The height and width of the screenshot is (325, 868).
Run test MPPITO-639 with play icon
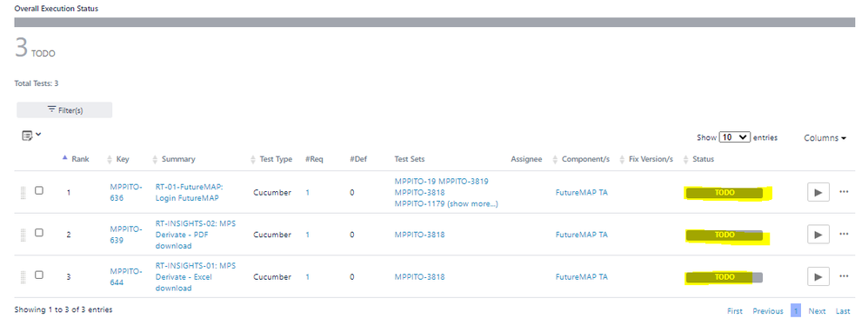click(x=818, y=235)
